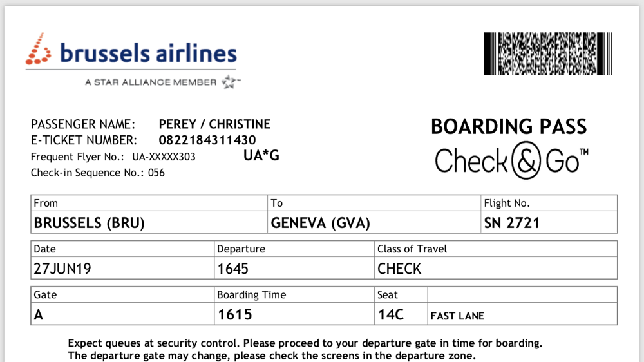
Task: Click the Star Alliance star emblem
Action: click(230, 82)
